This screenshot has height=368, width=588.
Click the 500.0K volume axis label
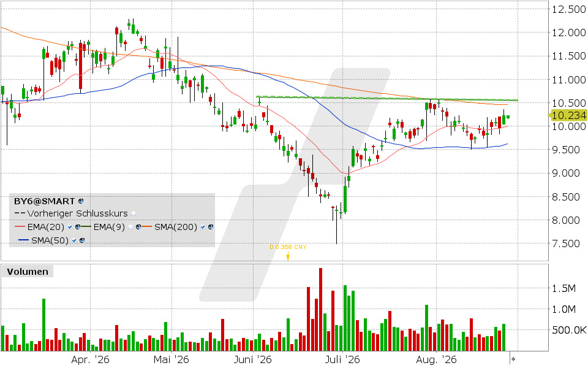(x=569, y=330)
